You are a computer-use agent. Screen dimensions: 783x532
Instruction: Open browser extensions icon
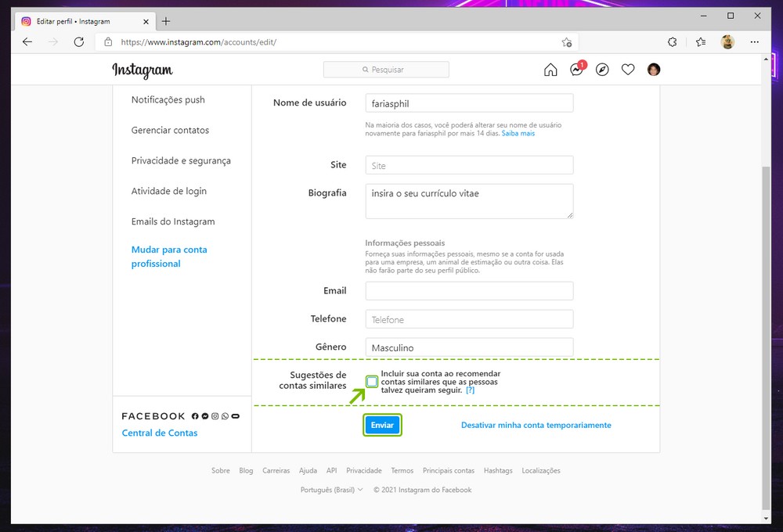click(x=672, y=42)
